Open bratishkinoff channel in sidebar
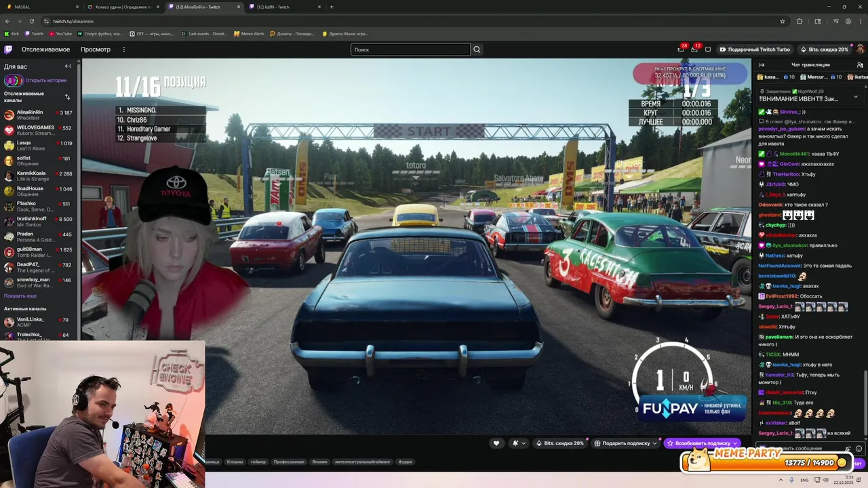 (x=39, y=222)
